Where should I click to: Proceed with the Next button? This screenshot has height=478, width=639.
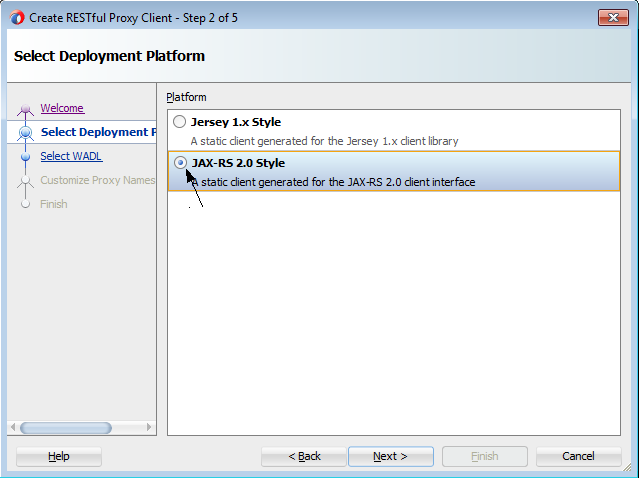[x=390, y=456]
